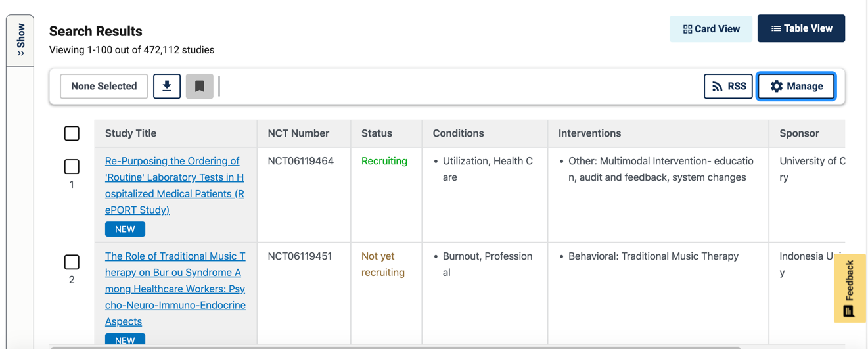Image resolution: width=868 pixels, height=349 pixels.
Task: Switch to Card View layout
Action: click(711, 29)
